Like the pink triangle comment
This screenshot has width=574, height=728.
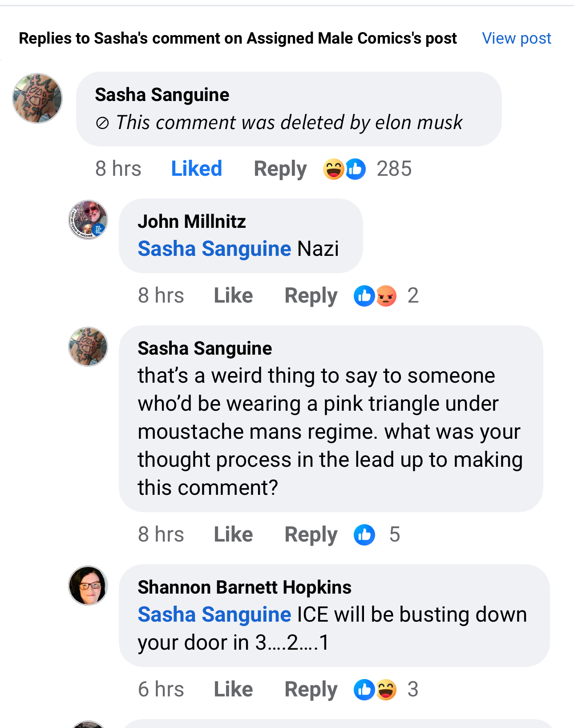(234, 534)
